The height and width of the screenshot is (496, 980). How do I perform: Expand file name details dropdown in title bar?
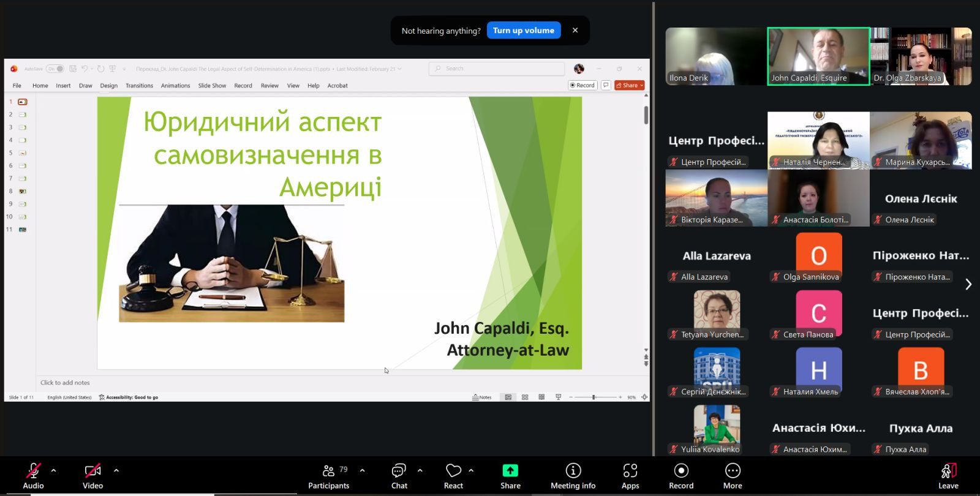[400, 69]
